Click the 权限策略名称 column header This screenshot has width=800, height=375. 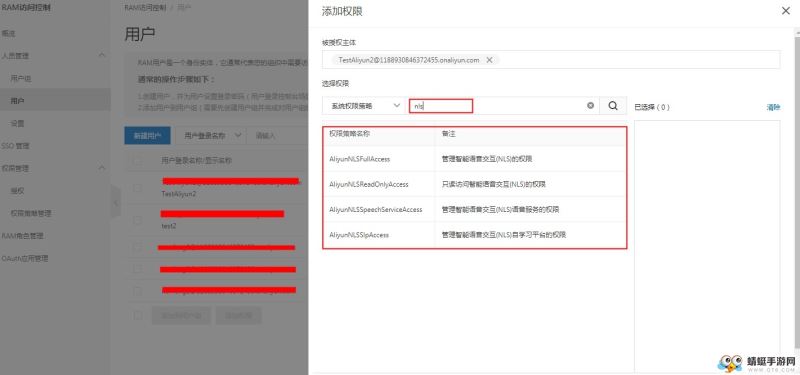(349, 133)
